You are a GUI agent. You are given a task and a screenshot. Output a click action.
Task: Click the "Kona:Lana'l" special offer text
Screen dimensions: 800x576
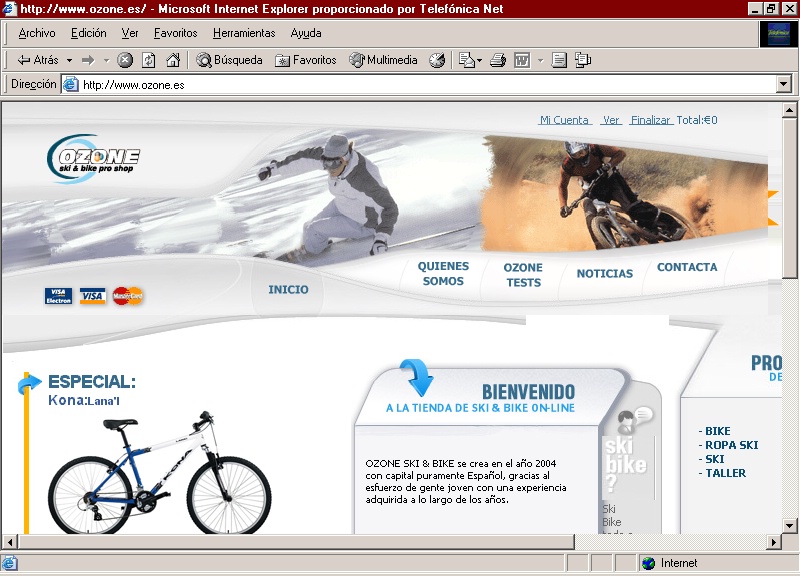pos(84,400)
